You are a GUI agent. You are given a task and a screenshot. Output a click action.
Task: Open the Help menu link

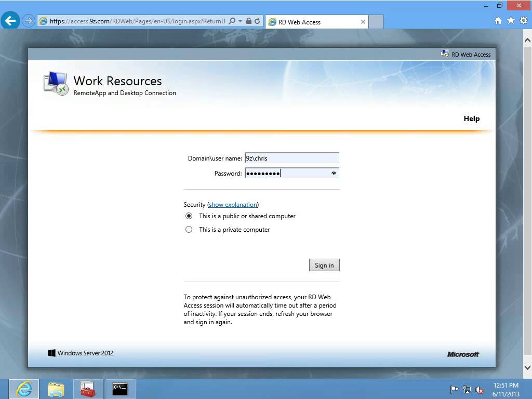pos(471,118)
